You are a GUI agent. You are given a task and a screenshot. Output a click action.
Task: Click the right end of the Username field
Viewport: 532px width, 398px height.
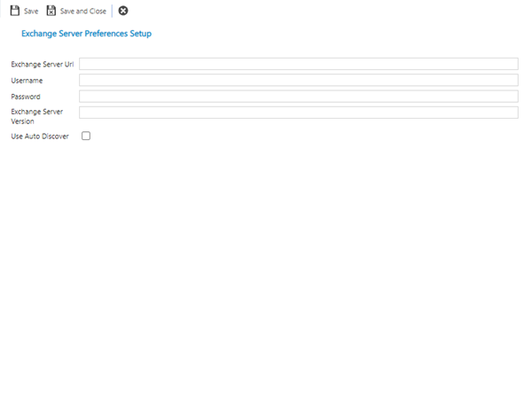click(510, 80)
